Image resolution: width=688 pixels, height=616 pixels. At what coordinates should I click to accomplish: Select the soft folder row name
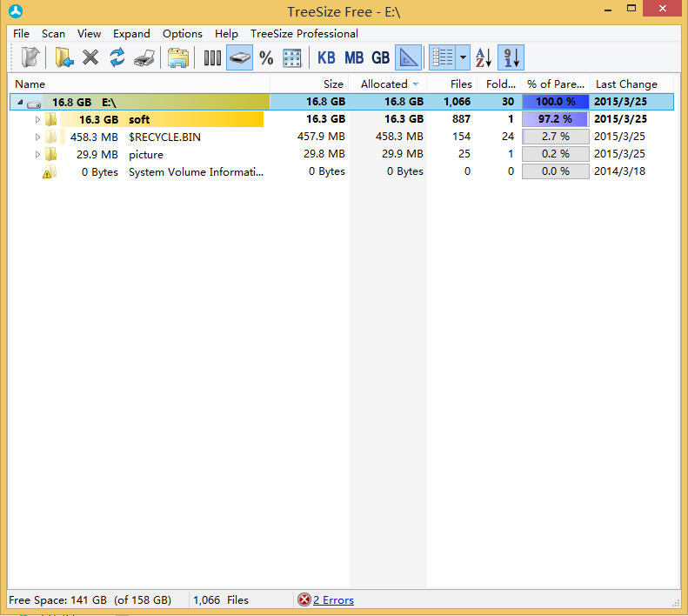139,119
